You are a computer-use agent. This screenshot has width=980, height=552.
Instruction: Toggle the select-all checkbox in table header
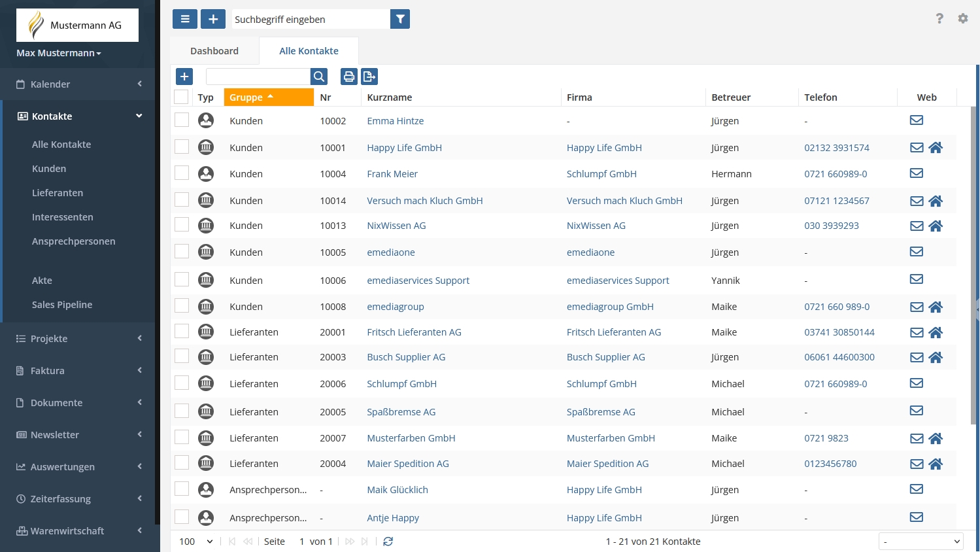[182, 97]
